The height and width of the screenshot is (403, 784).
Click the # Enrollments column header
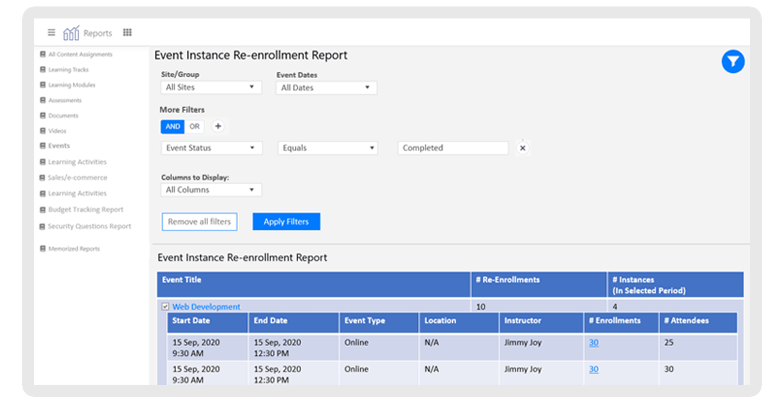click(622, 322)
